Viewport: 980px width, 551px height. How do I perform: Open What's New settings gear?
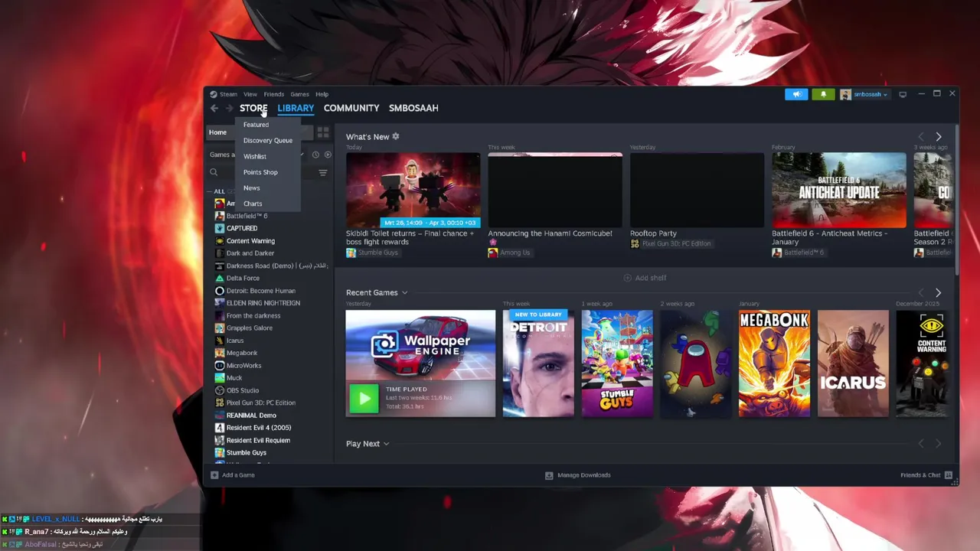(x=396, y=136)
